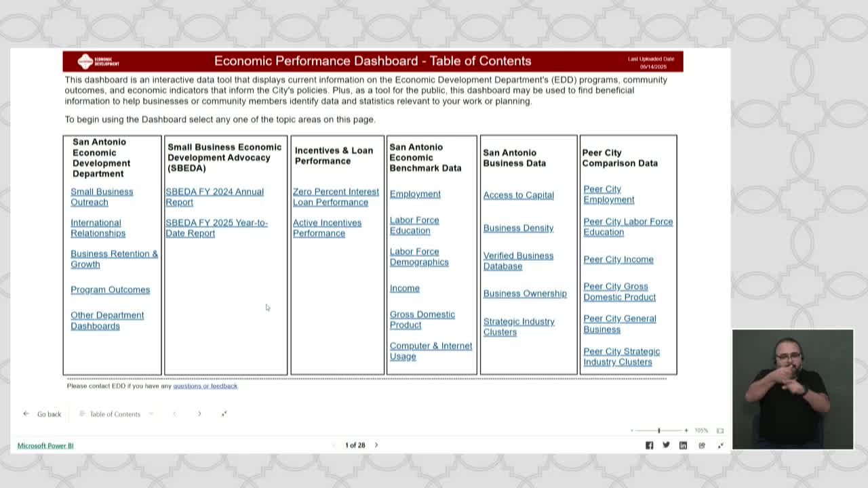The height and width of the screenshot is (488, 868).
Task: Go to next page in the toolbar
Action: [x=199, y=414]
